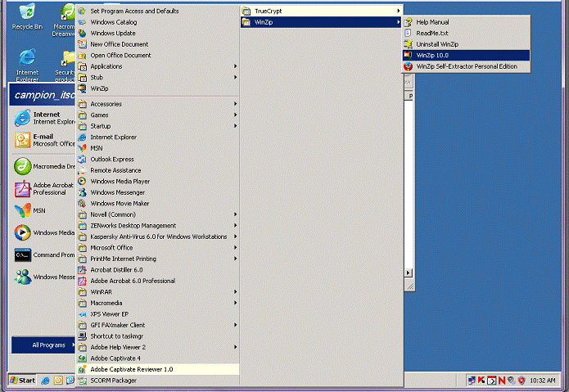This screenshot has height=392, width=569.
Task: Launch WinZip 10.0 from the submenu
Action: (x=466, y=55)
